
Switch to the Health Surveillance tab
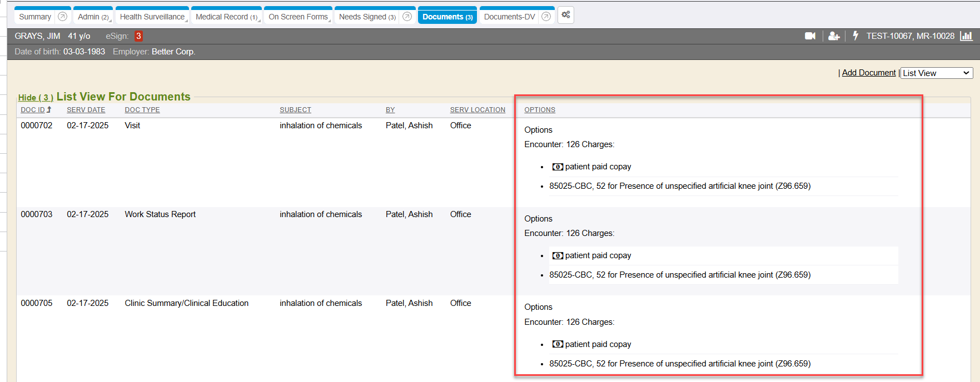152,17
